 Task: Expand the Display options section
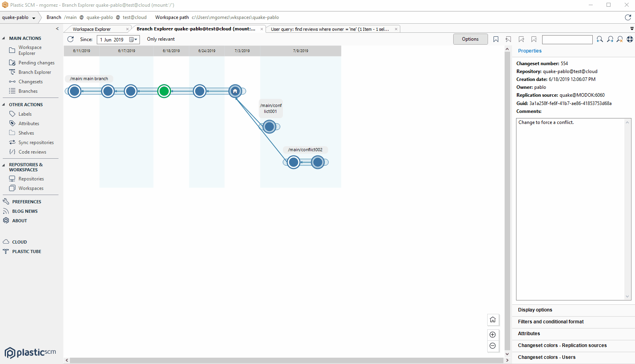pyautogui.click(x=535, y=310)
